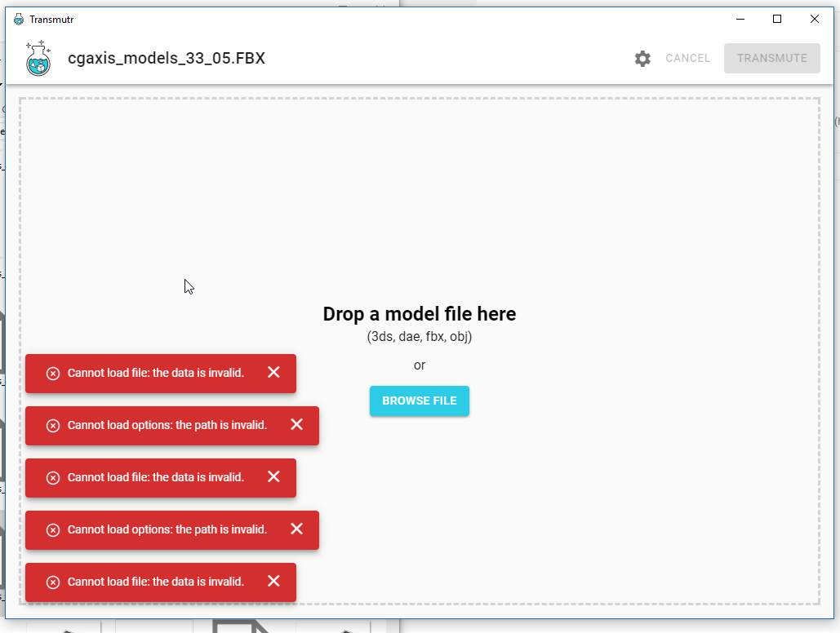The image size is (840, 633).
Task: Maximize the Transmutr window
Action: pyautogui.click(x=777, y=20)
